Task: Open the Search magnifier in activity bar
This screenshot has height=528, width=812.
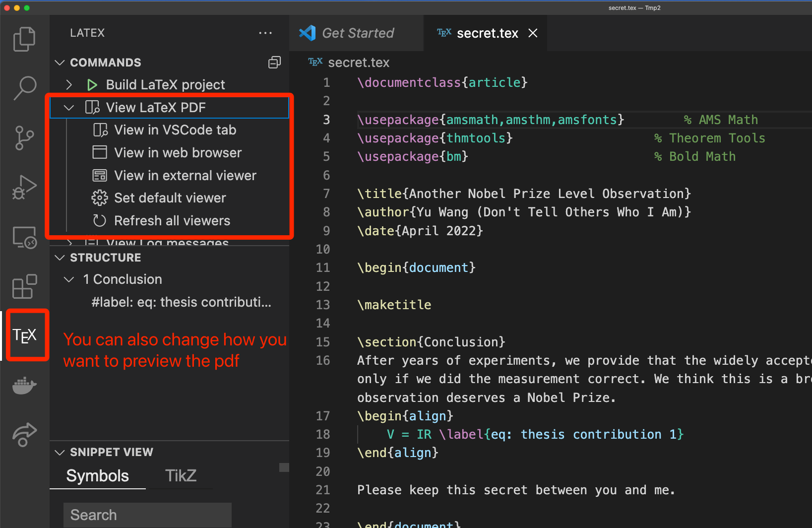Action: (x=24, y=88)
